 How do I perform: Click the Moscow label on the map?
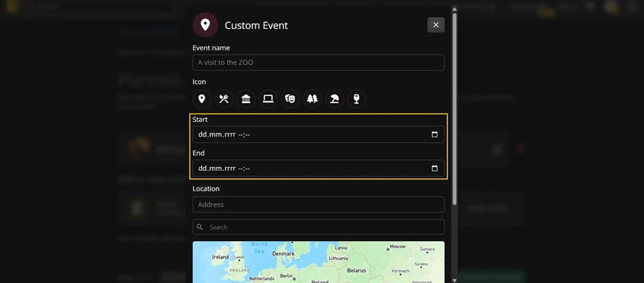398,246
